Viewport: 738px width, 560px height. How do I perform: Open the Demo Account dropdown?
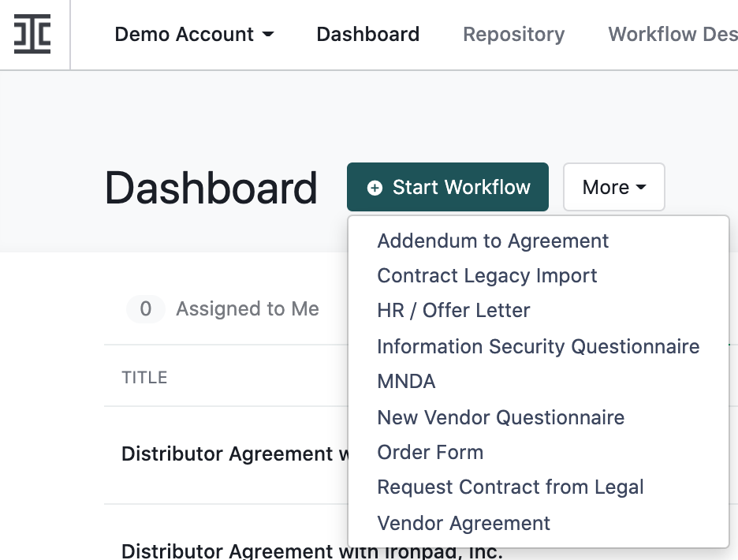195,35
